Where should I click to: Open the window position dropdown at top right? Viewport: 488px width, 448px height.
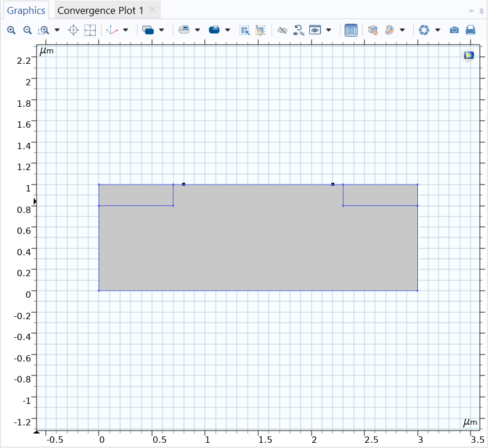point(471,11)
